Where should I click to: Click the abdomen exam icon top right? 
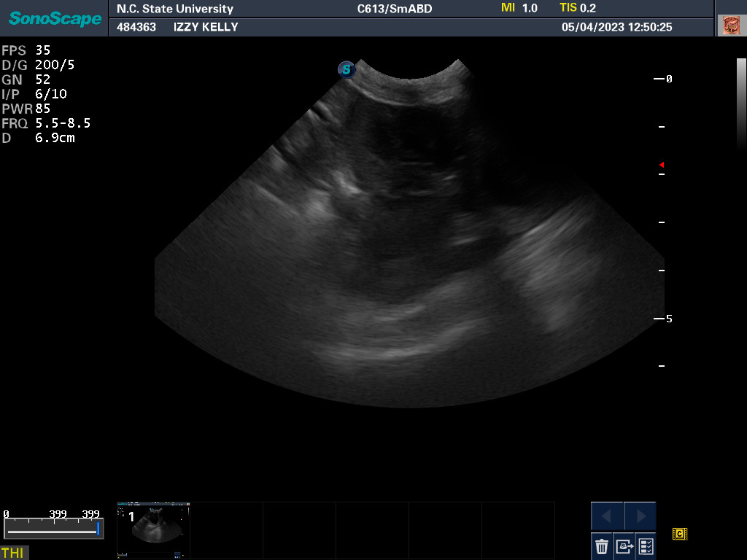730,26
